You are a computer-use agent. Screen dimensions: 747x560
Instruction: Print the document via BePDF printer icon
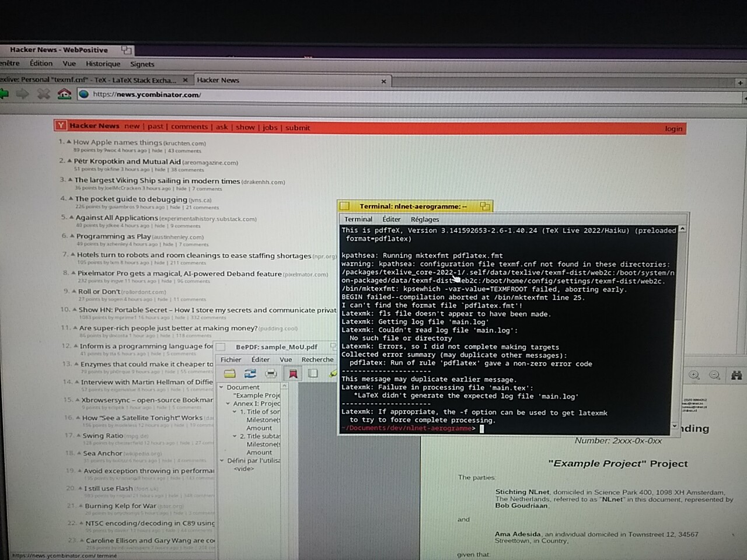[271, 373]
